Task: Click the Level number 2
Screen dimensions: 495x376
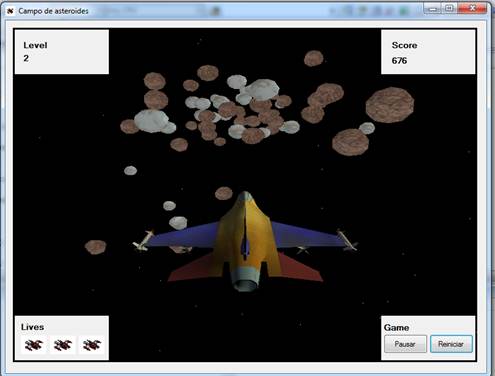Action: pyautogui.click(x=26, y=58)
